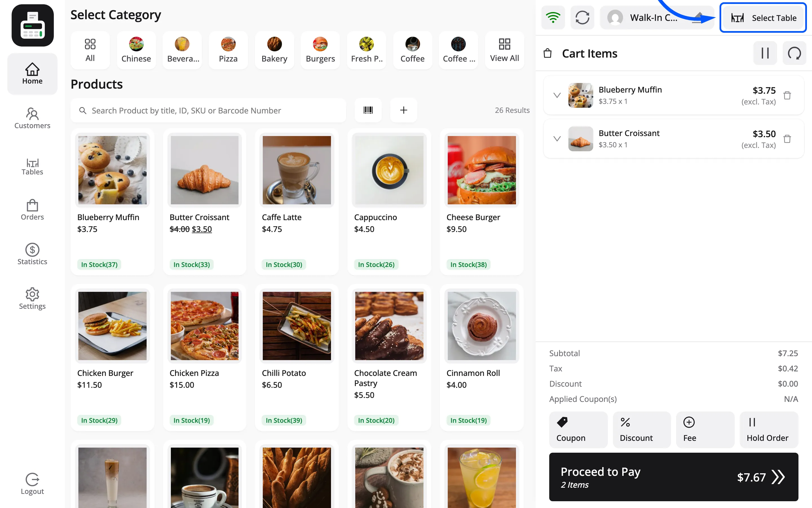Open the Orders sidebar section
The height and width of the screenshot is (508, 812).
32,210
